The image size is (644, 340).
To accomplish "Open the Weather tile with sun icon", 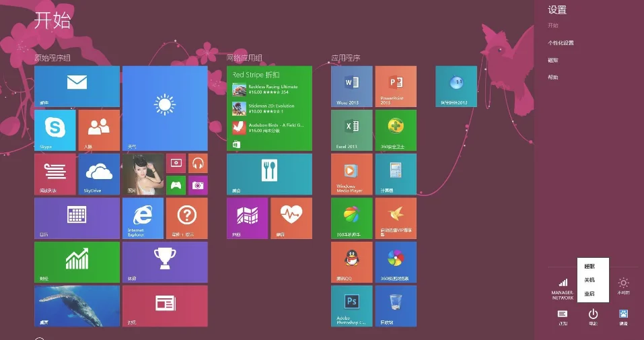I will tap(165, 108).
